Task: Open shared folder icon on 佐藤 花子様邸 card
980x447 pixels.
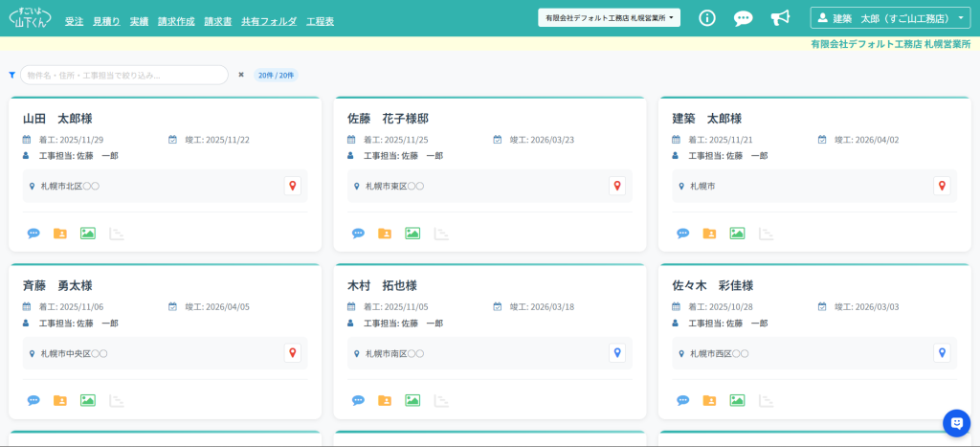Action: click(385, 233)
